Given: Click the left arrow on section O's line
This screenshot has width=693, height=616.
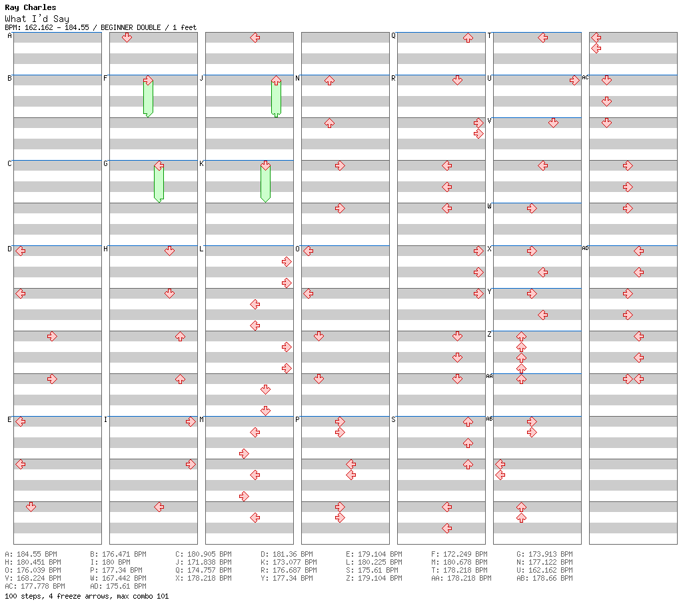Looking at the screenshot, I should [309, 251].
